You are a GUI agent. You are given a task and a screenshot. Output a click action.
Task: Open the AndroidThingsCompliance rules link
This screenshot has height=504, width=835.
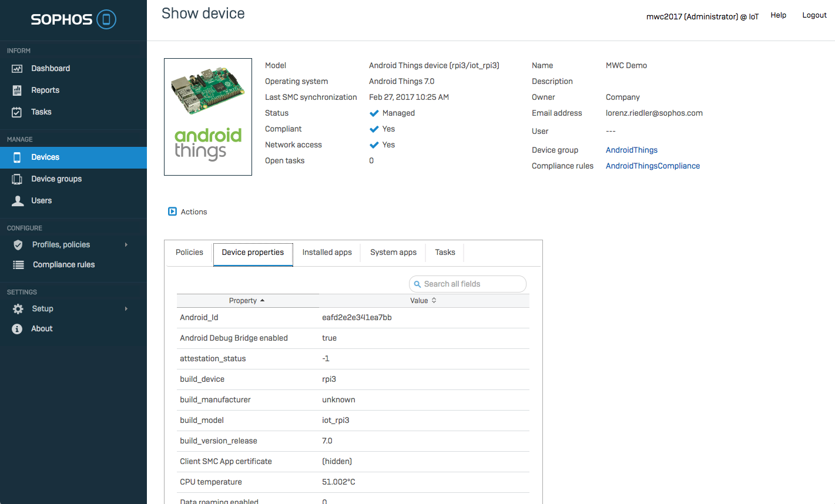tap(652, 166)
